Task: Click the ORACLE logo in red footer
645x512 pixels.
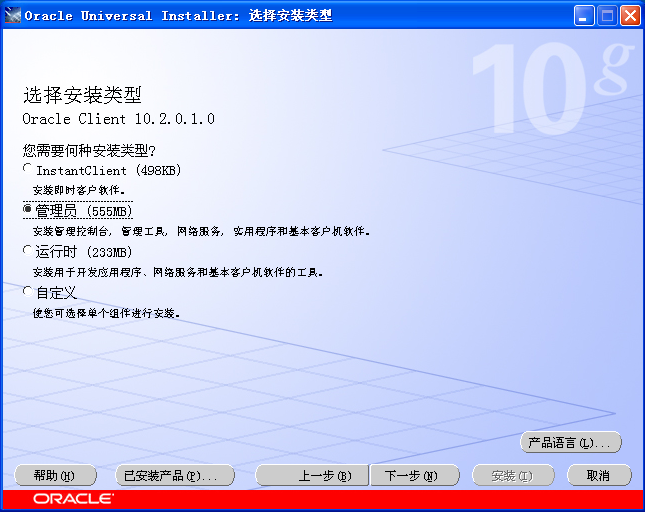Action: [73, 499]
